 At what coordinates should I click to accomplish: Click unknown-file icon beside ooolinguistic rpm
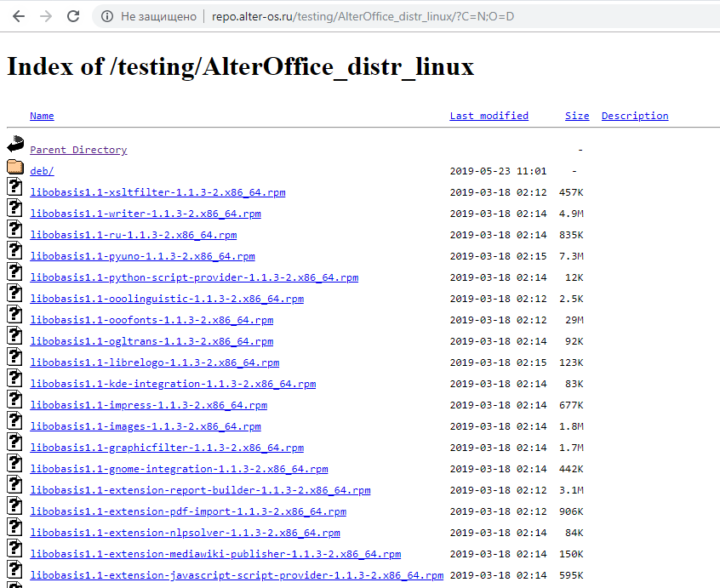click(x=14, y=293)
